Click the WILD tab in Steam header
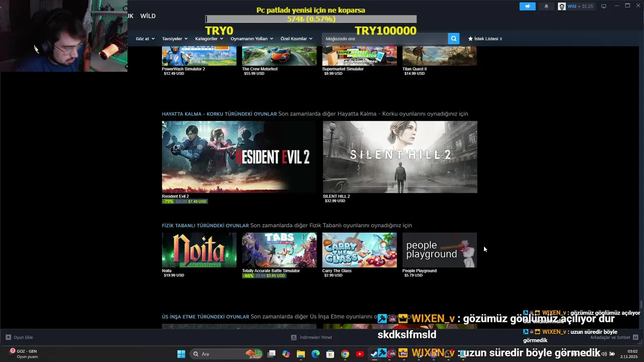644x362 pixels. tap(147, 16)
